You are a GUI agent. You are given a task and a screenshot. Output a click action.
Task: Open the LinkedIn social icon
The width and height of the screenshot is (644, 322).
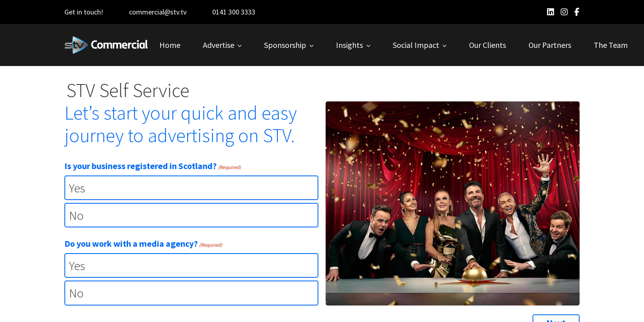pyautogui.click(x=550, y=12)
